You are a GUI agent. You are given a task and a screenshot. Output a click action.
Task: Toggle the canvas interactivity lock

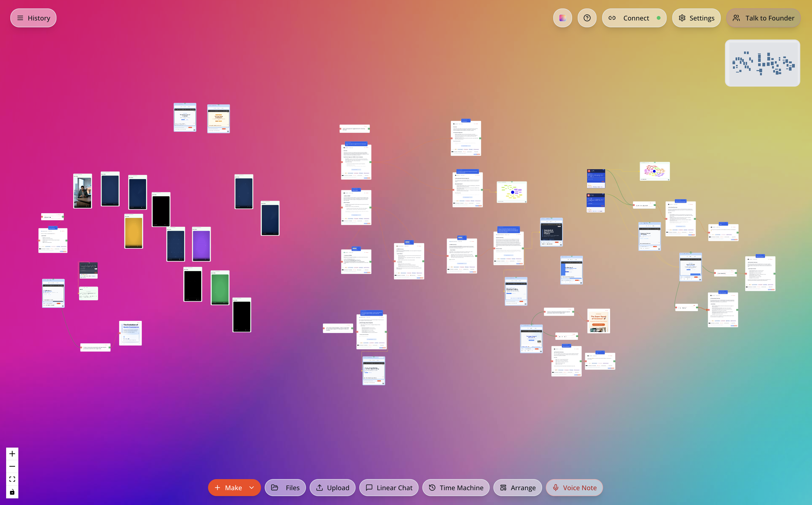12,492
